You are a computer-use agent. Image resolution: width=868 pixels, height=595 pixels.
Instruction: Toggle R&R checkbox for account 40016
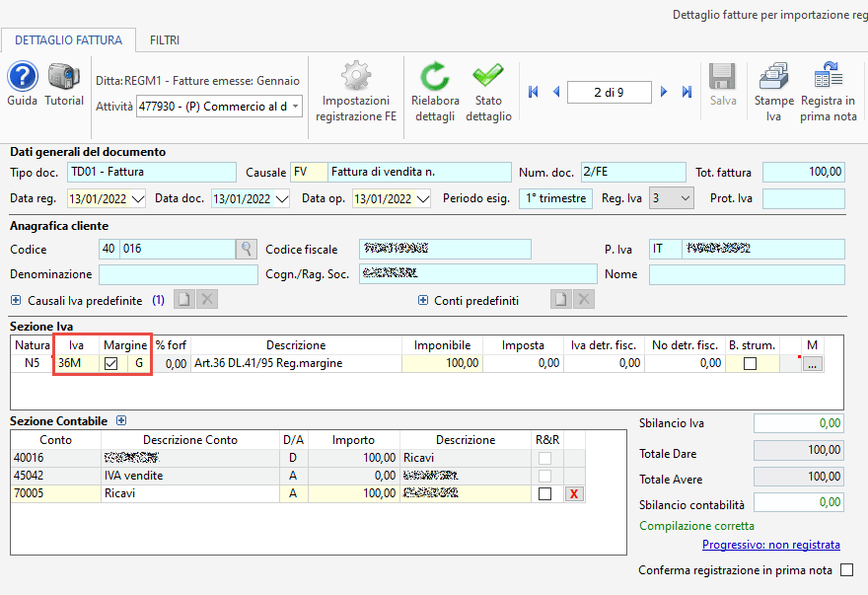545,458
